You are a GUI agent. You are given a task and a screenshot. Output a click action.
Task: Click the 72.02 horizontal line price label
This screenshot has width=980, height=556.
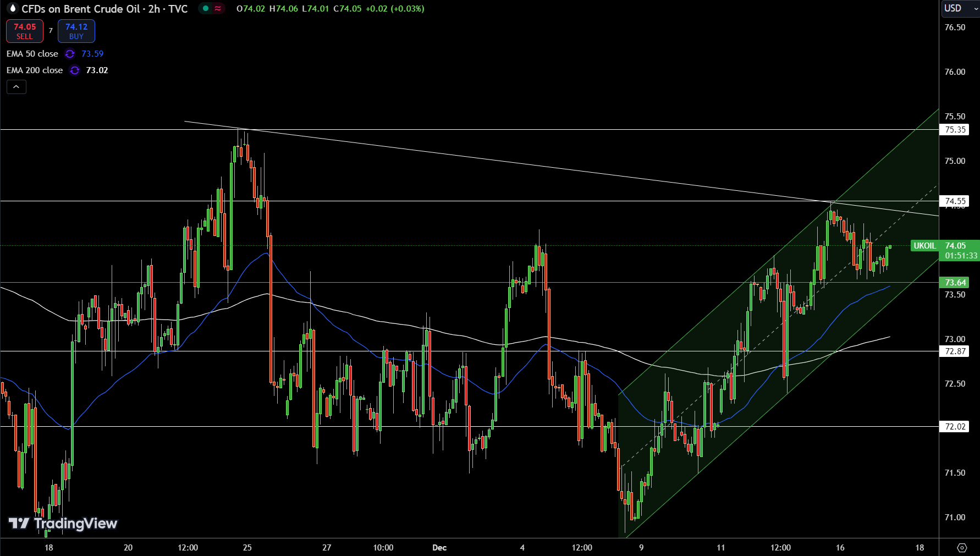coord(955,427)
